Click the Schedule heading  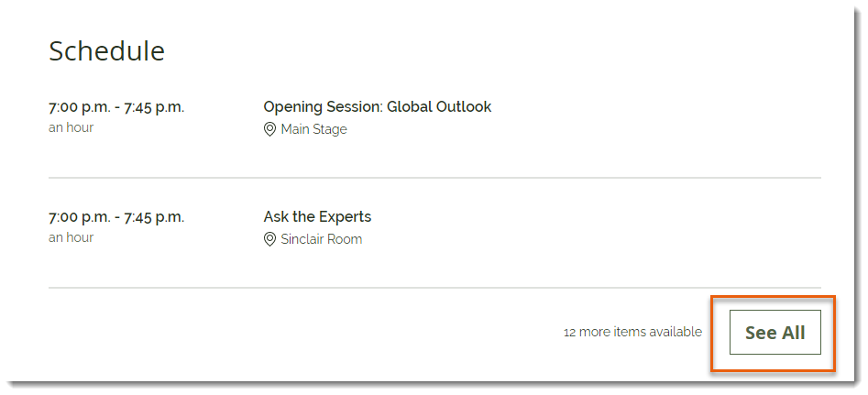click(107, 51)
